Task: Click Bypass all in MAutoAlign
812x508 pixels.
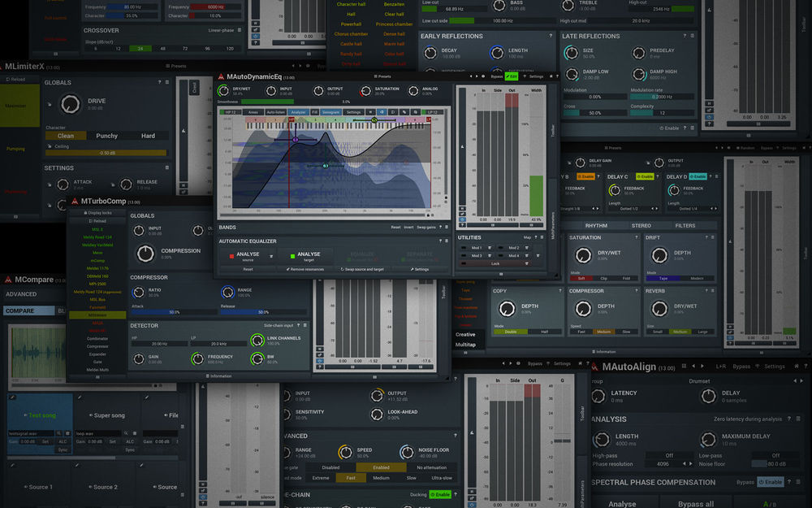Action: click(696, 504)
